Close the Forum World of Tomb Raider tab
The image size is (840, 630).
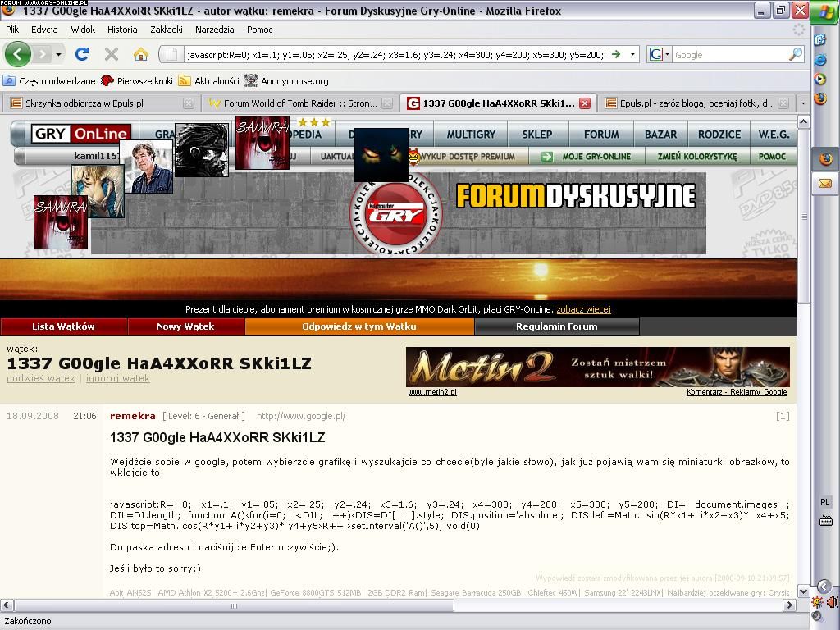387,103
